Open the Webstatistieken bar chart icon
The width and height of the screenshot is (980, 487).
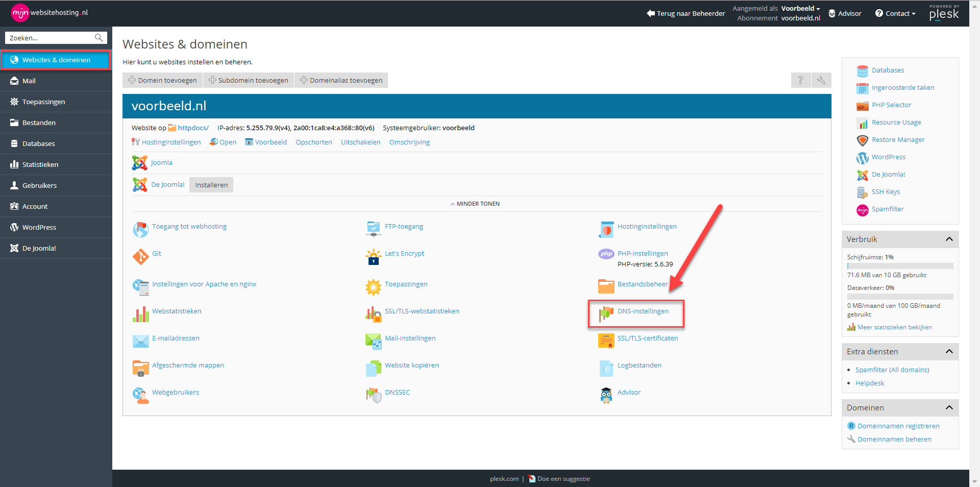point(140,314)
